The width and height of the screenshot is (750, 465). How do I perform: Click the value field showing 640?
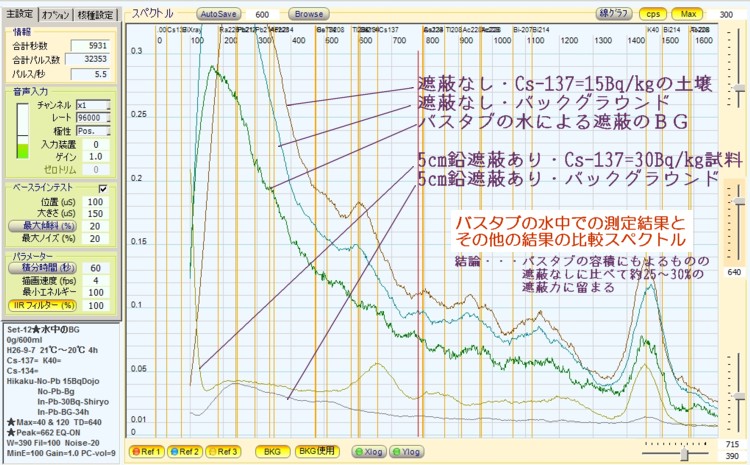[x=734, y=272]
